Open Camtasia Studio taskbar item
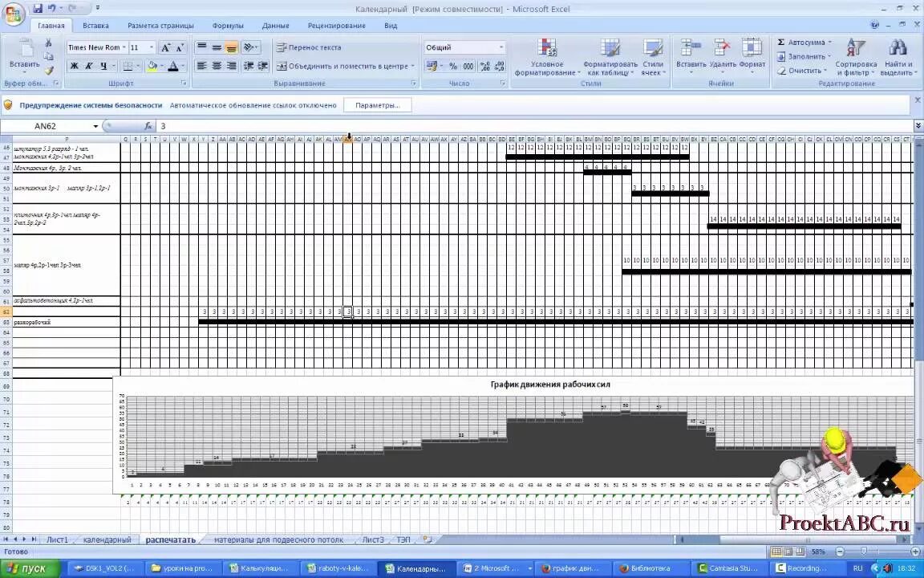This screenshot has height=578, width=924. click(x=729, y=568)
